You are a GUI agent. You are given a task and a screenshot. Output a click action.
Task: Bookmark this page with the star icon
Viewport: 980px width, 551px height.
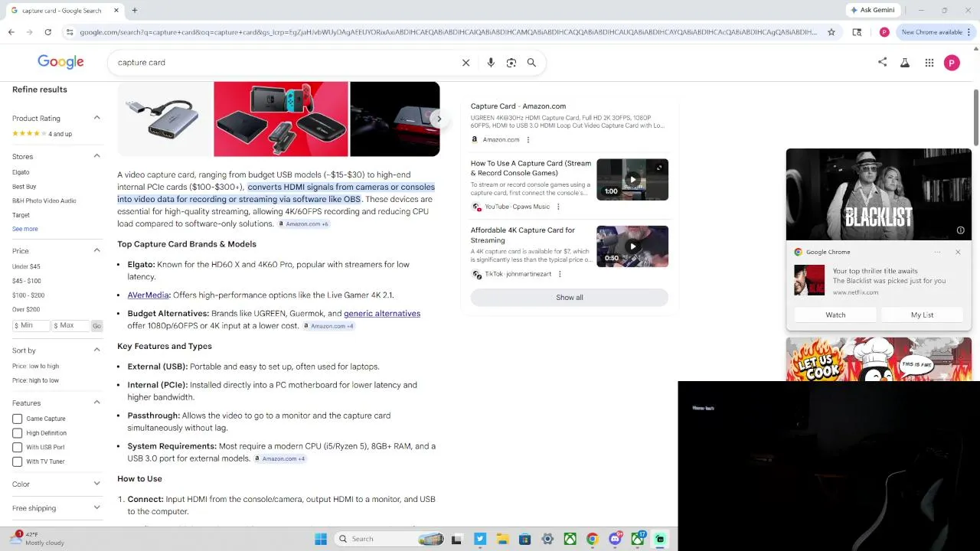(831, 32)
